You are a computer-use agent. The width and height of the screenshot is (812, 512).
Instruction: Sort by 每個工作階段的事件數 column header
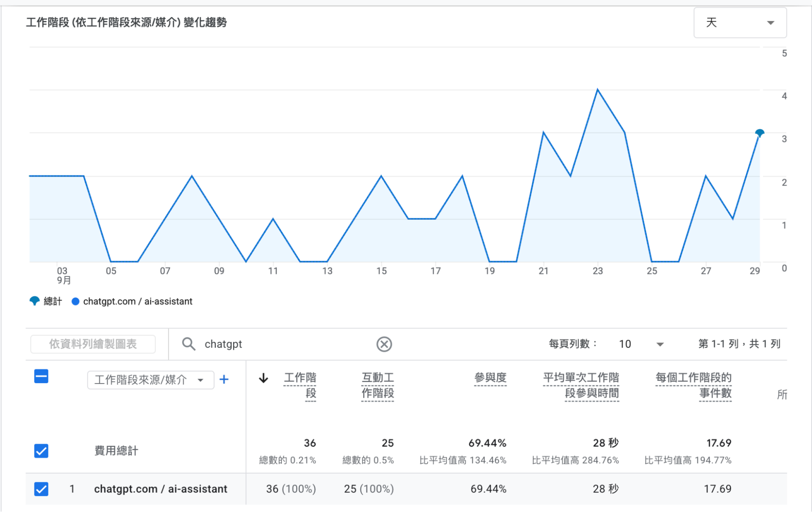pyautogui.click(x=693, y=386)
